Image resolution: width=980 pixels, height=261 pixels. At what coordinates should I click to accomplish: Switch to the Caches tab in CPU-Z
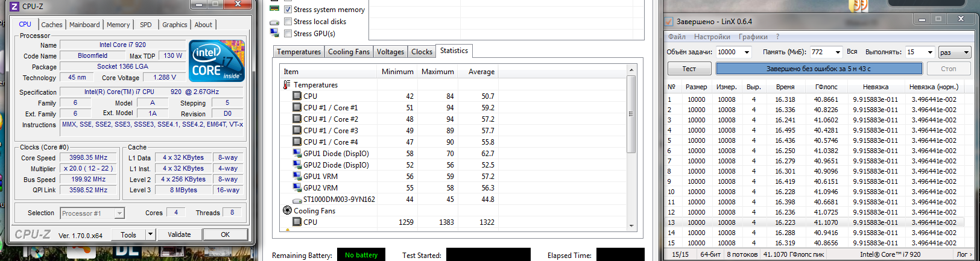[52, 25]
